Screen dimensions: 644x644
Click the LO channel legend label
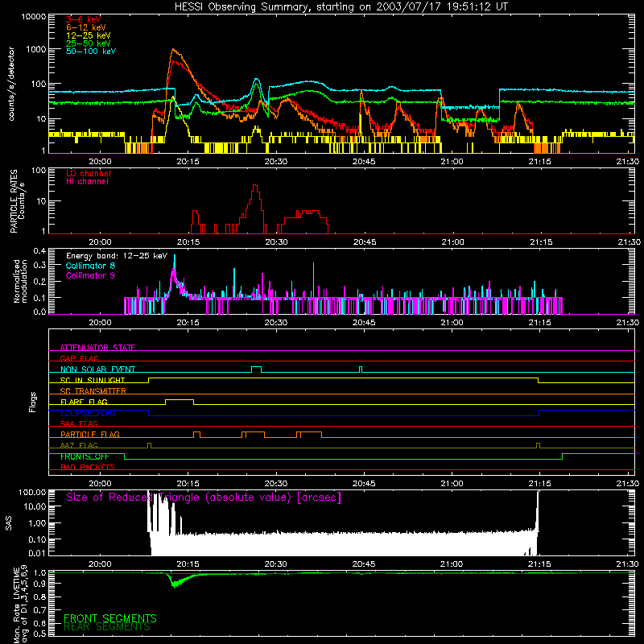click(x=89, y=173)
